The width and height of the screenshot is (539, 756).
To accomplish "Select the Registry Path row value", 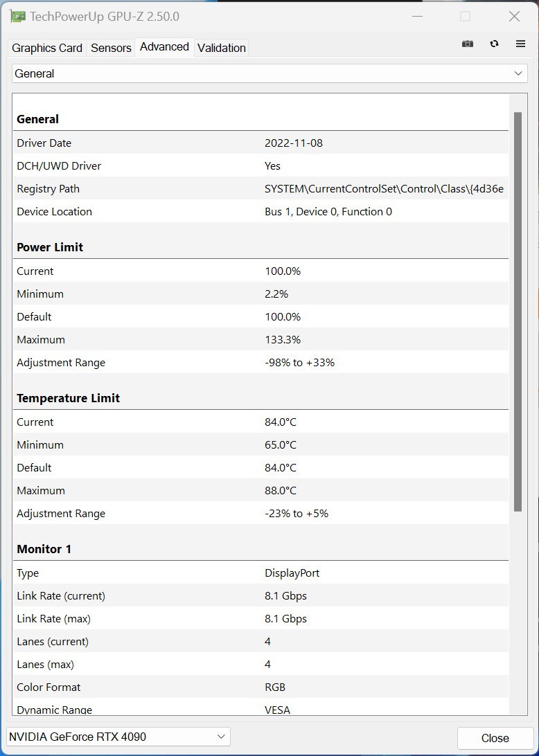I will (384, 189).
